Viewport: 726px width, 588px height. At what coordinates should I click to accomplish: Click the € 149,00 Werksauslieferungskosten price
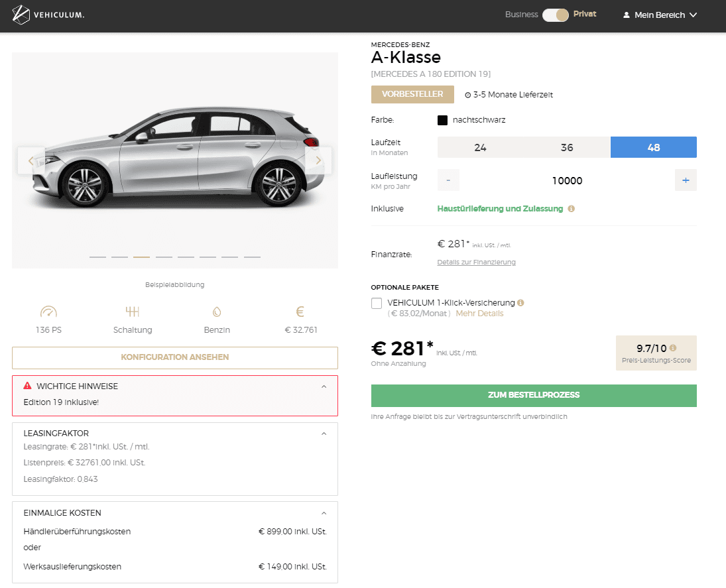[292, 567]
